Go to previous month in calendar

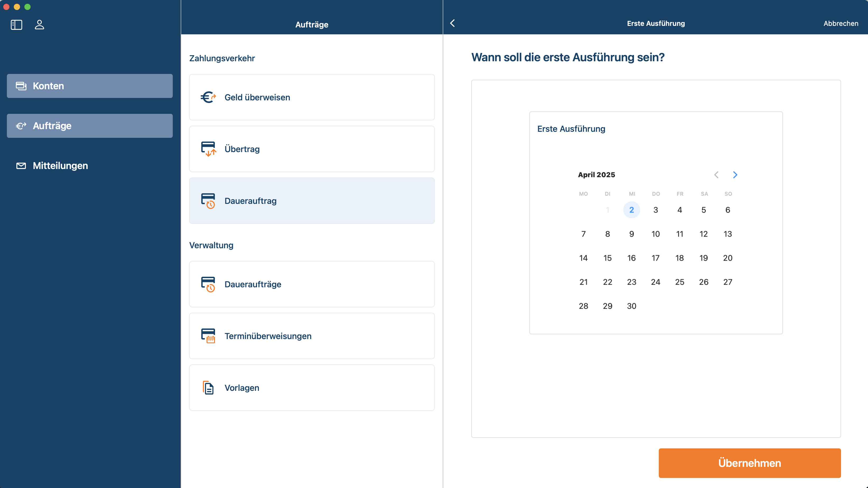point(716,175)
